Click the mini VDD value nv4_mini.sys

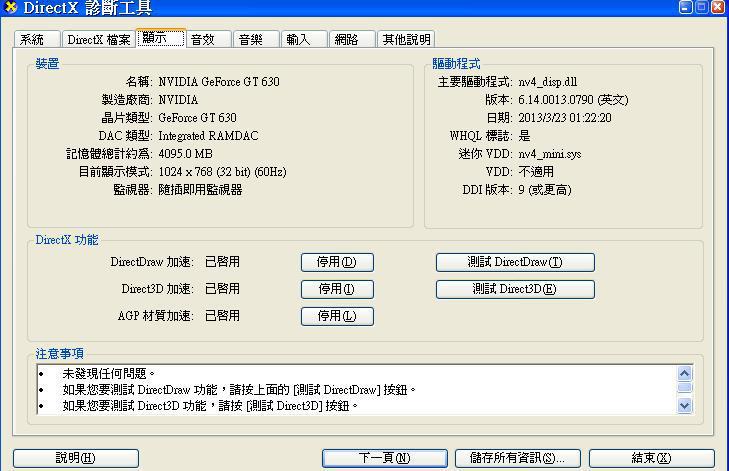coord(550,154)
